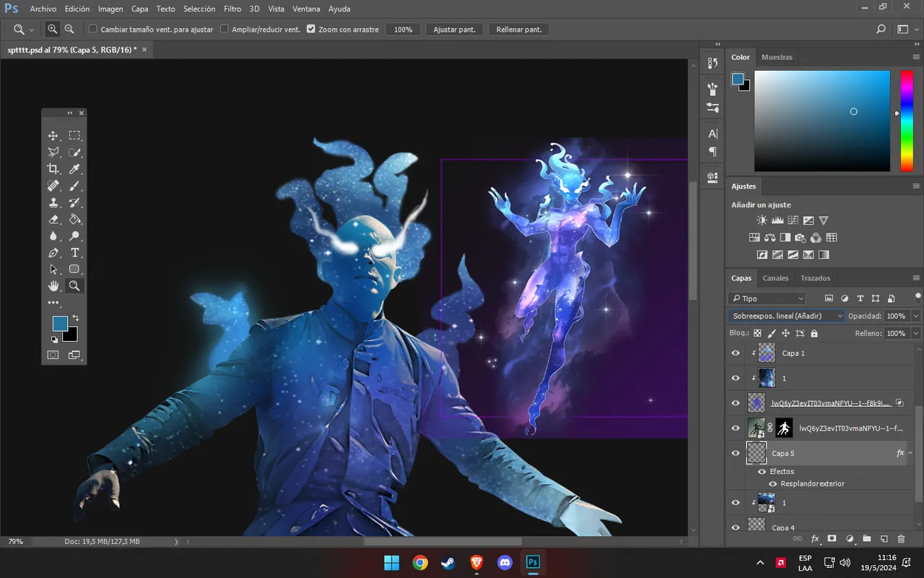Add a layer mask

pyautogui.click(x=832, y=539)
